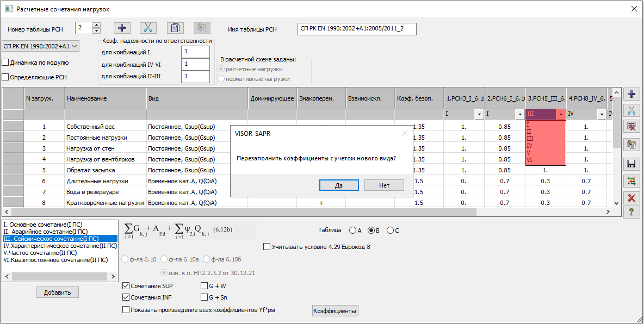Uncheck the 'Сочетания SUP' checkbox
This screenshot has width=644, height=324.
tap(127, 285)
